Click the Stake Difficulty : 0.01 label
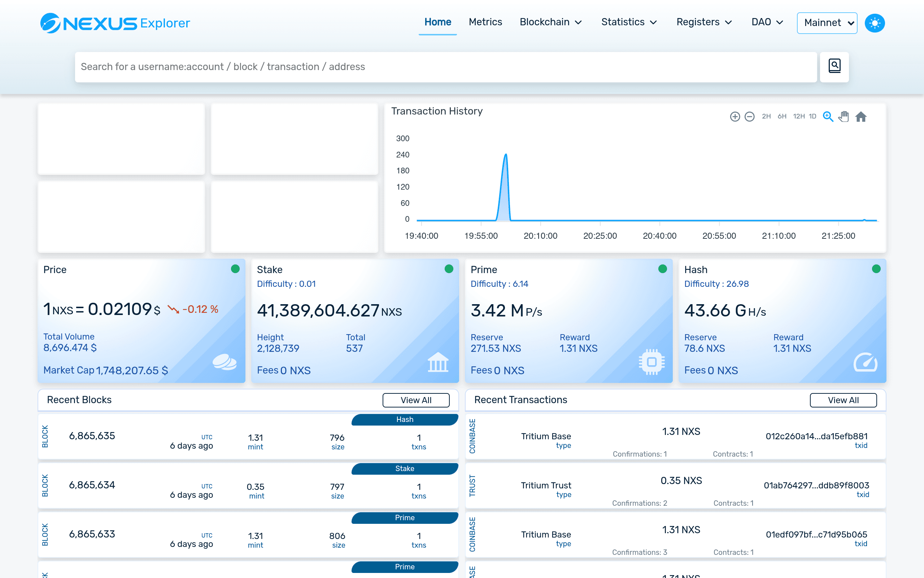Viewport: 924px width, 578px height. point(286,284)
